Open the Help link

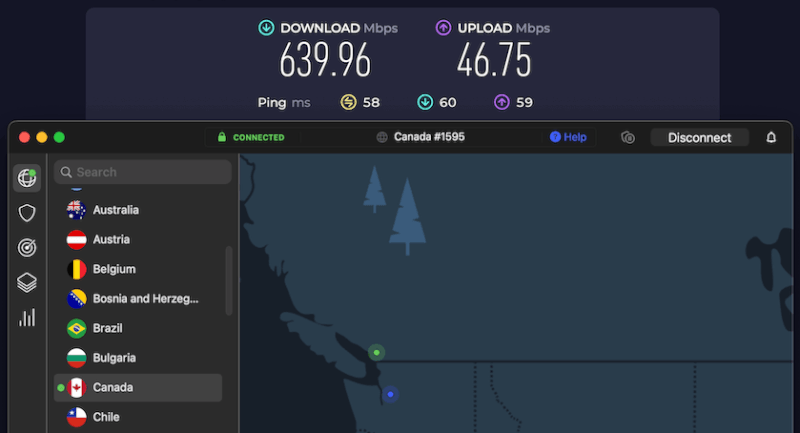[x=568, y=137]
